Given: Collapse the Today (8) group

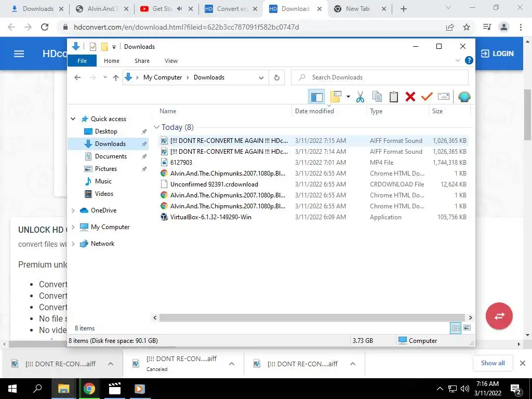Looking at the screenshot, I should tap(156, 127).
